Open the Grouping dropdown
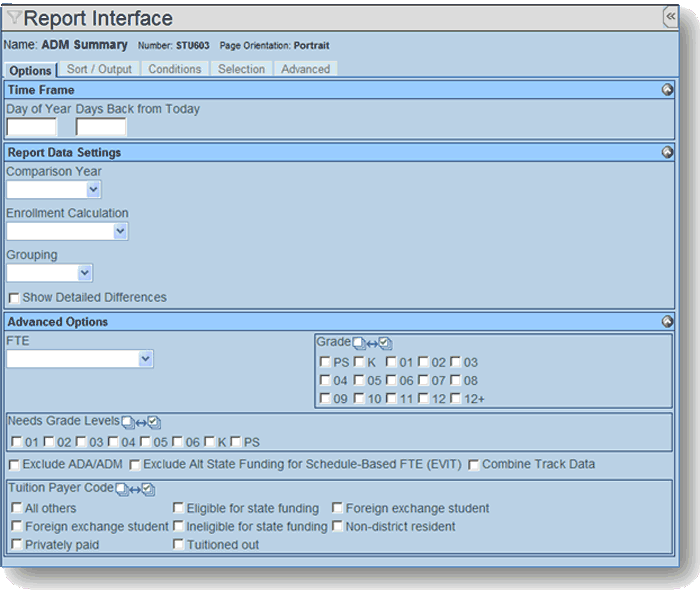This screenshot has width=700, height=590. click(50, 273)
